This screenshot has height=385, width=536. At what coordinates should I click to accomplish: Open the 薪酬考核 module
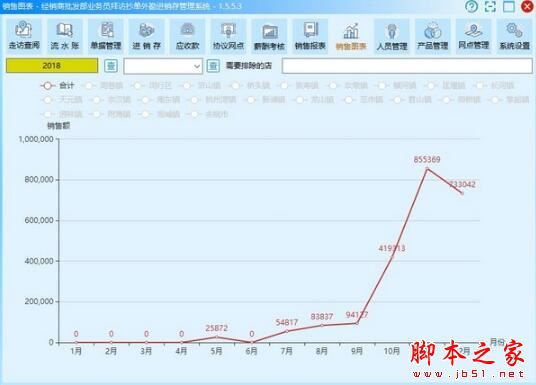pyautogui.click(x=269, y=36)
